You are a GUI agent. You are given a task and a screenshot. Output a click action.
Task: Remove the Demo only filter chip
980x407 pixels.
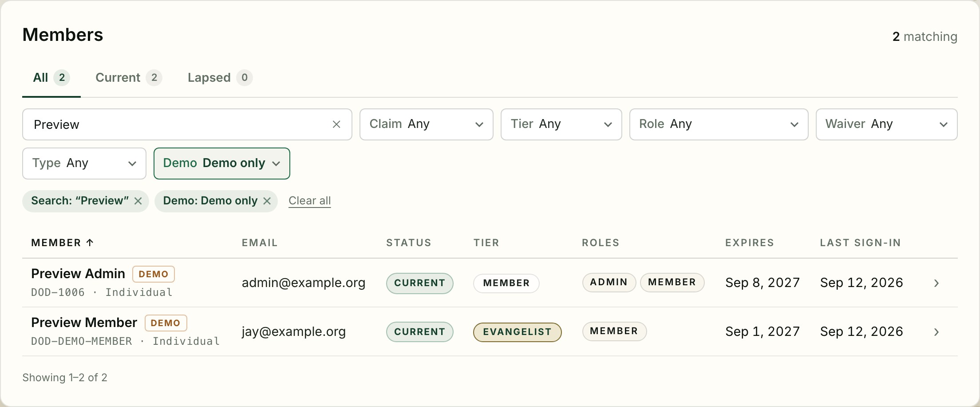point(267,201)
